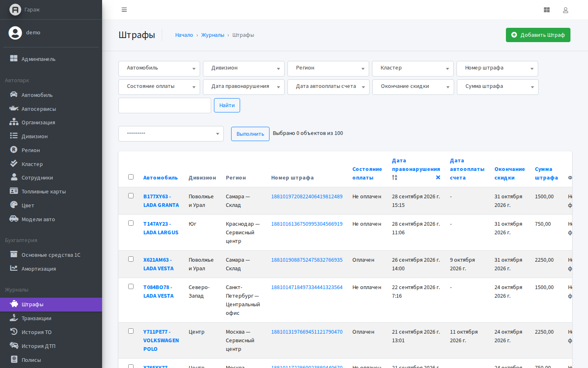
Task: Open the Дивизион filter dropdown
Action: 244,68
